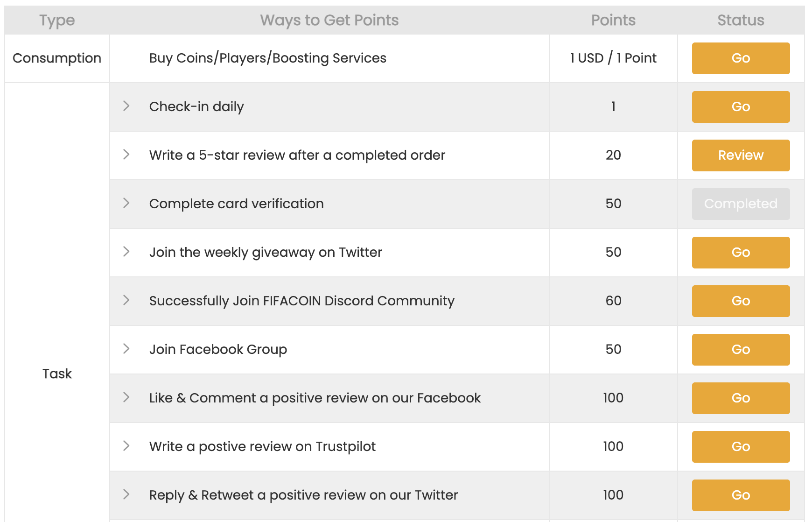Expand the Reply & Retweet row chevron
Viewport: 812px width, 522px height.
pyautogui.click(x=126, y=494)
